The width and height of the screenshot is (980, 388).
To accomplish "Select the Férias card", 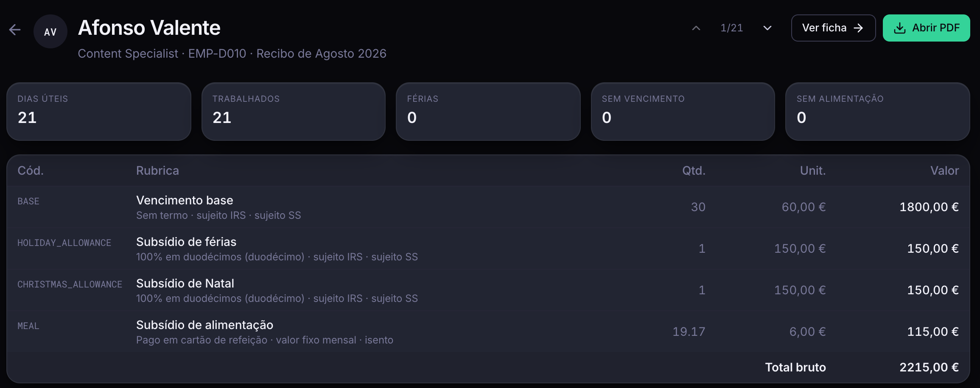I will pyautogui.click(x=488, y=112).
